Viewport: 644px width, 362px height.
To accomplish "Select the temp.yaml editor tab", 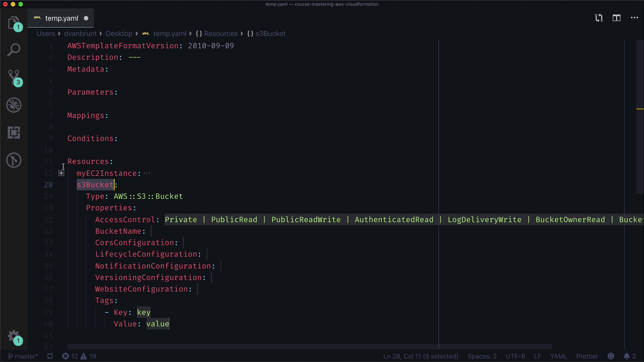I will 61,18.
